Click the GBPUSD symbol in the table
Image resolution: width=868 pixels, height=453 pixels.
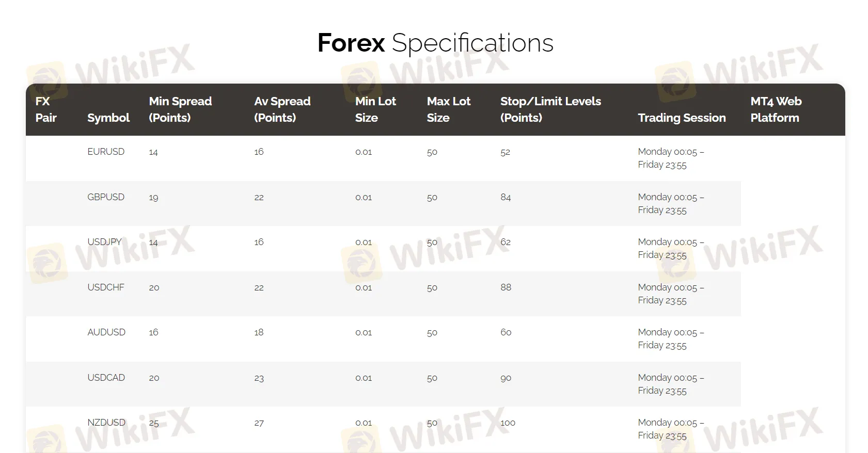(x=106, y=197)
